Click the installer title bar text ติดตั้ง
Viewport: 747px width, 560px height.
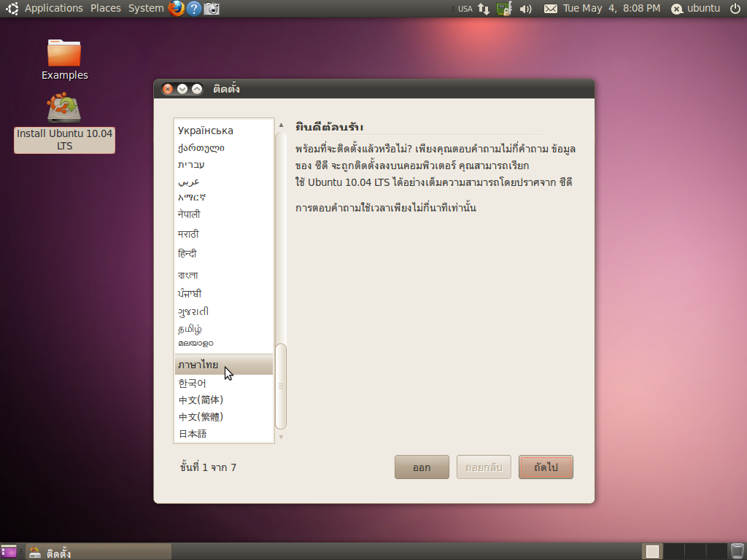[226, 89]
